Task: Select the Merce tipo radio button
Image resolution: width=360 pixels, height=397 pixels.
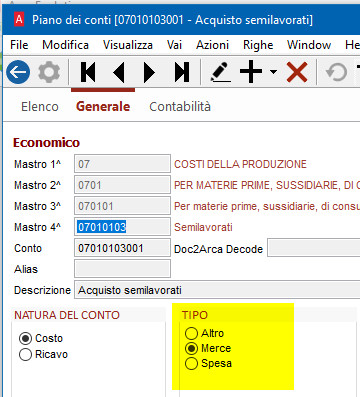Action: (x=191, y=348)
